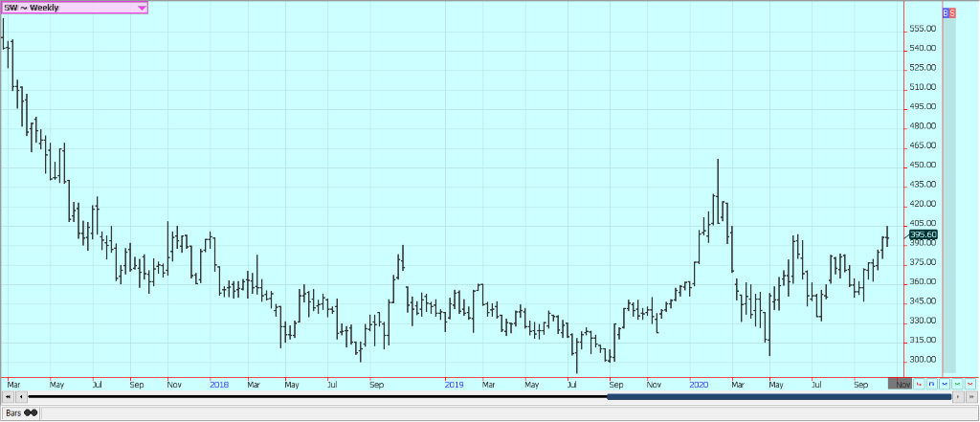Click the double-arrow scroll-to-start button
Viewport: 980px width, 422px height.
tap(8, 396)
